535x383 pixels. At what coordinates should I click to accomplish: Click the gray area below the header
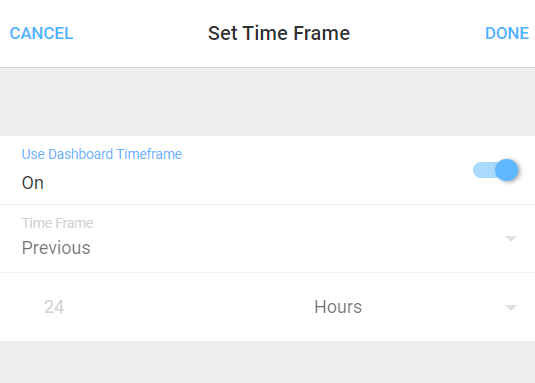268,102
